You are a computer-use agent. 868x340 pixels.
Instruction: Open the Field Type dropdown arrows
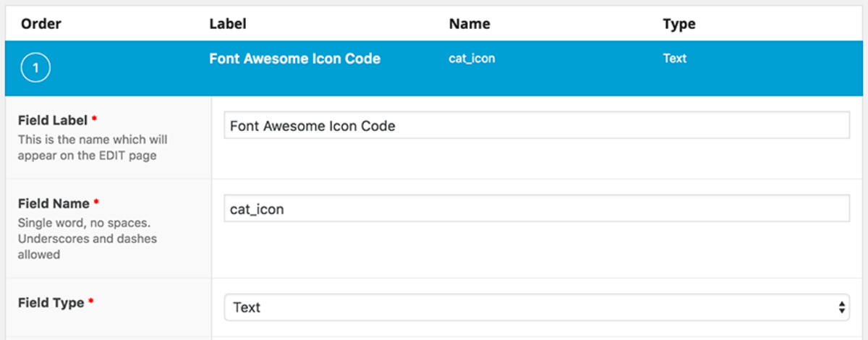tap(842, 307)
